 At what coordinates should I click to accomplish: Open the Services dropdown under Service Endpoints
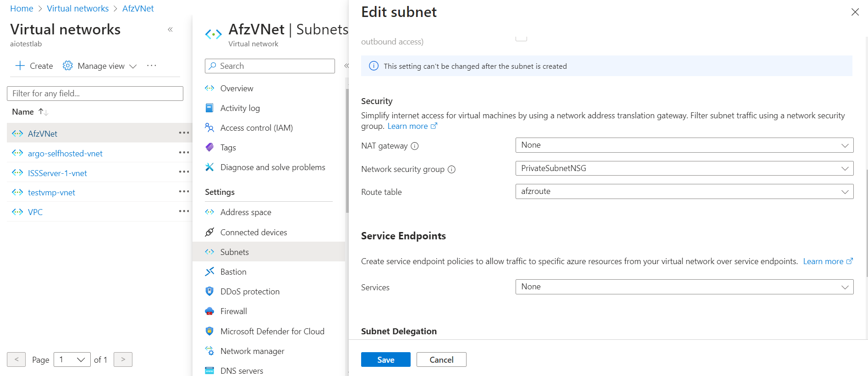(x=684, y=287)
